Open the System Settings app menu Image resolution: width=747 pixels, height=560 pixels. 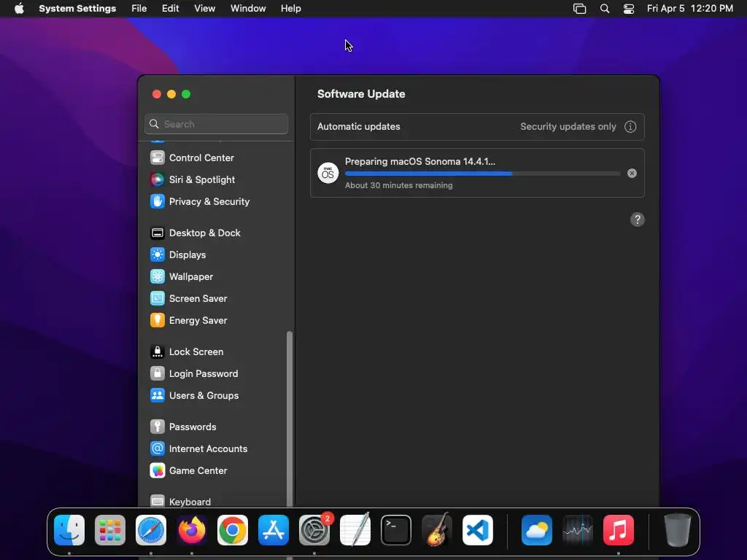pyautogui.click(x=77, y=9)
